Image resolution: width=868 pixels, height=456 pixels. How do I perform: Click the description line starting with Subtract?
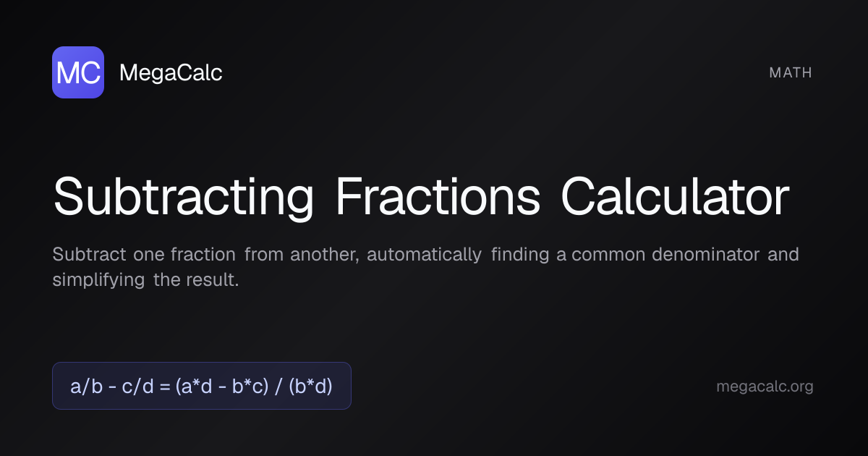point(425,255)
